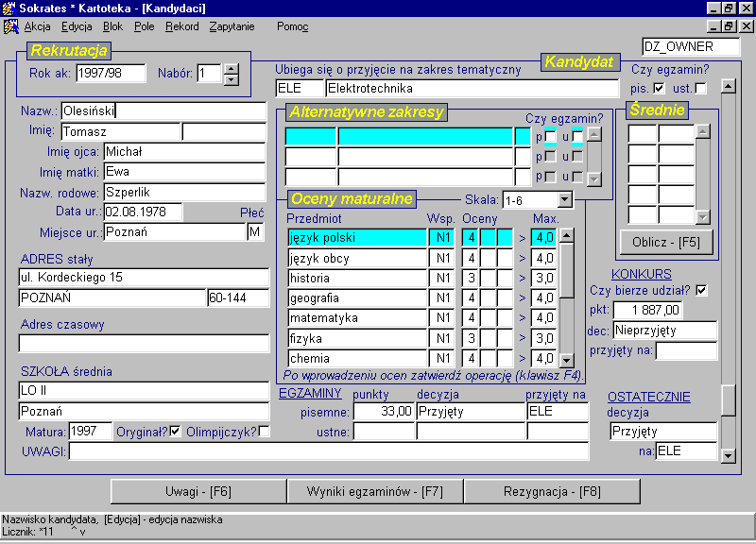Open the Rekord menu

coord(181,26)
